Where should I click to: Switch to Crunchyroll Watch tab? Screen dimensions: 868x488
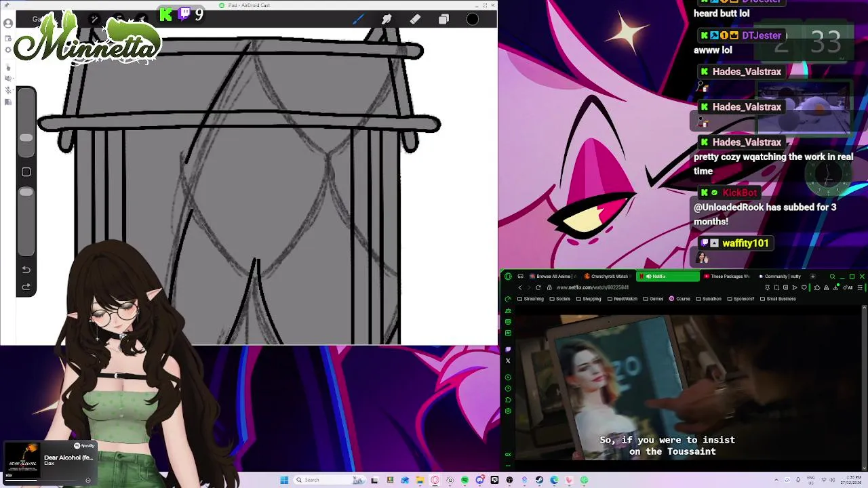click(608, 277)
